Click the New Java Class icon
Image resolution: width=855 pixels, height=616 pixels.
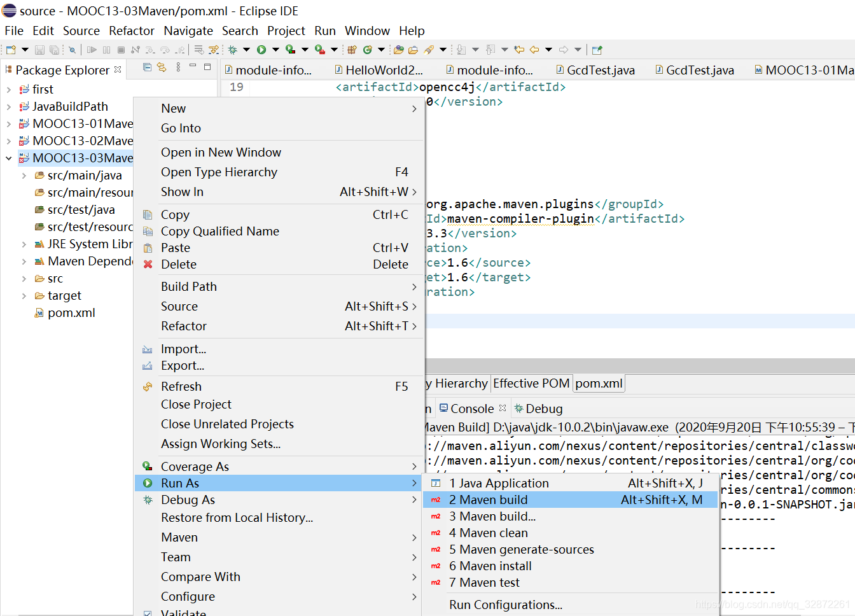pyautogui.click(x=368, y=50)
